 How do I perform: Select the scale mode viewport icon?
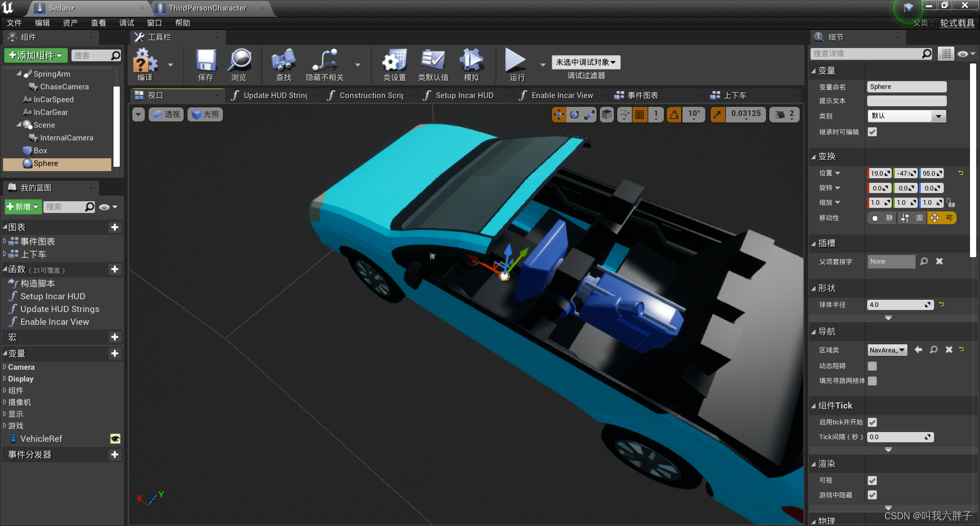click(x=590, y=114)
